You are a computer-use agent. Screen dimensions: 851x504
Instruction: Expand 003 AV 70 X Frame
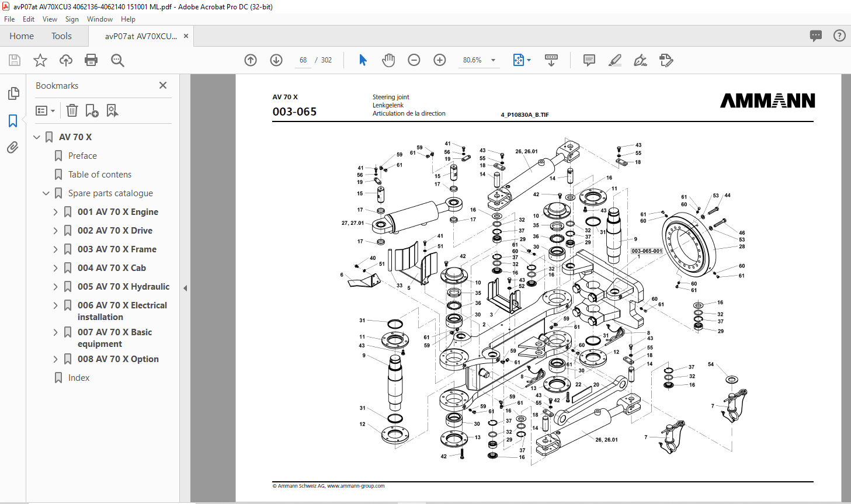(55, 249)
